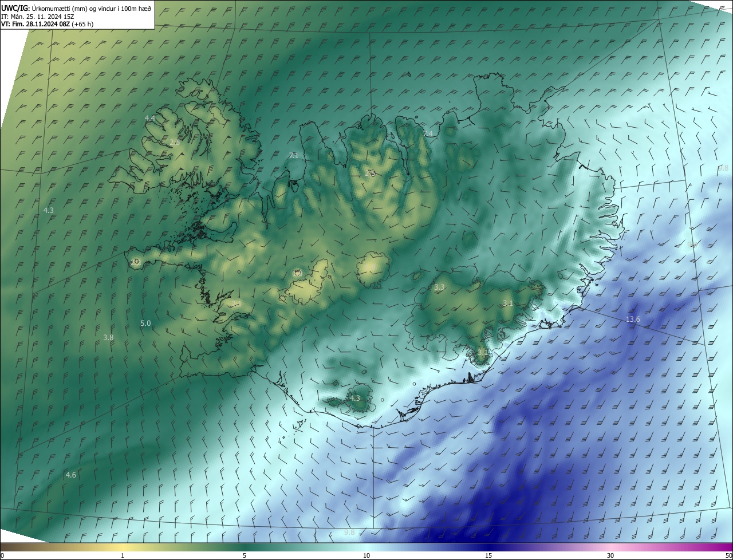Select the 3.3 label on western Vatnajökull
Screen dimensions: 733x560
[439, 287]
